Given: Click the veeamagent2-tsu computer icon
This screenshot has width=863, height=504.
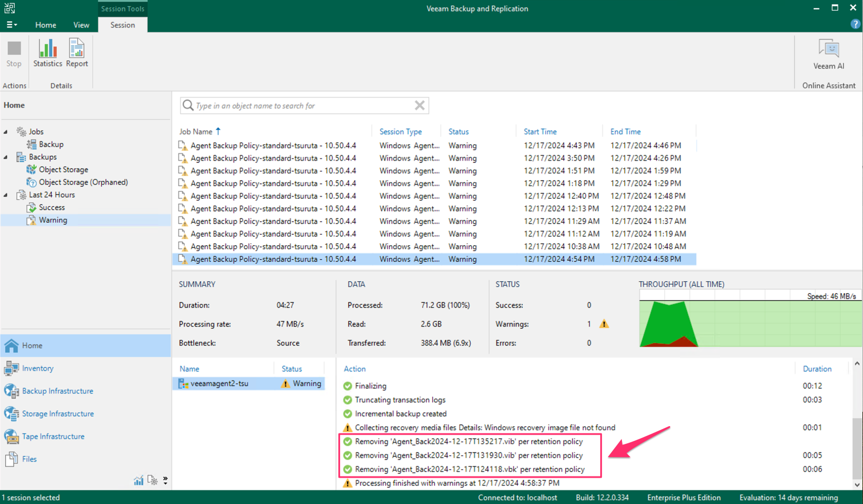Looking at the screenshot, I should (x=183, y=384).
